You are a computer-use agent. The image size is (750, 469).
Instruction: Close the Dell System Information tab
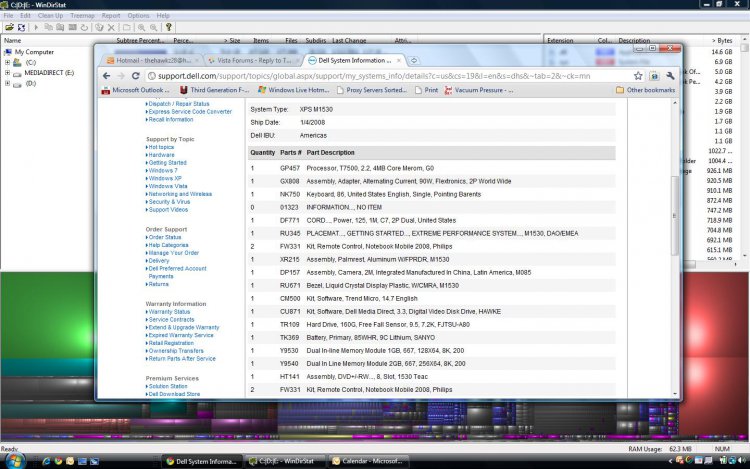click(x=398, y=61)
